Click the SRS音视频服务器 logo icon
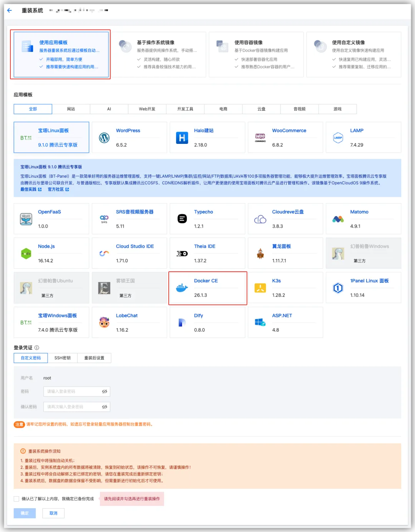 coord(104,219)
